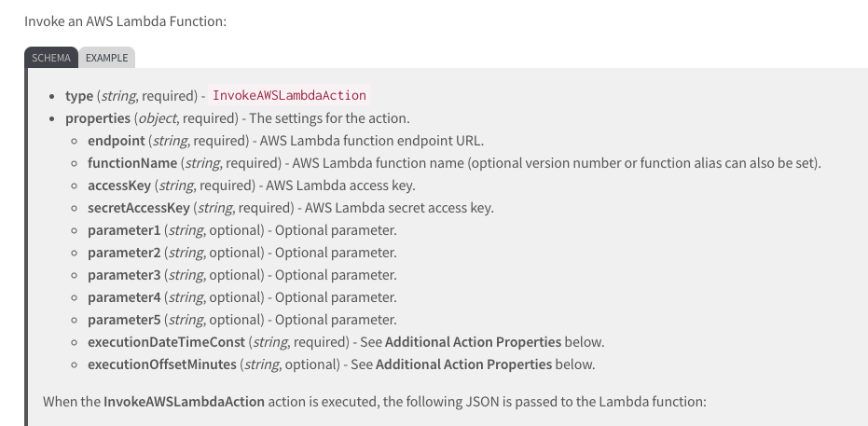The image size is (868, 426).
Task: Click the 'type' property name
Action: (x=78, y=96)
